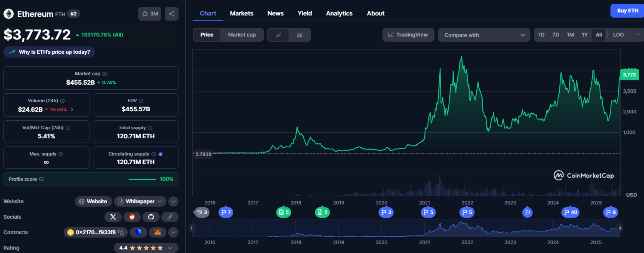Open the About tab
The image size is (644, 253).
click(376, 13)
